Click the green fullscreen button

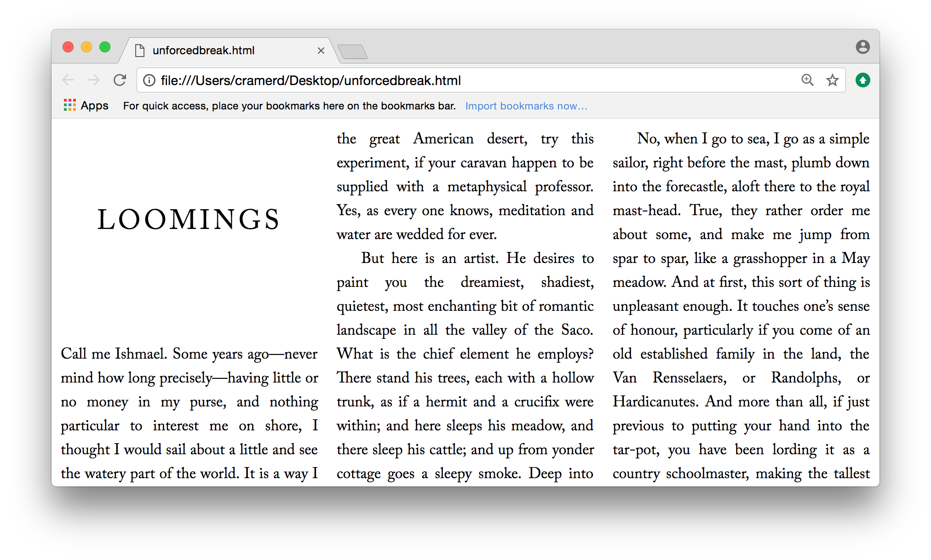coord(105,47)
